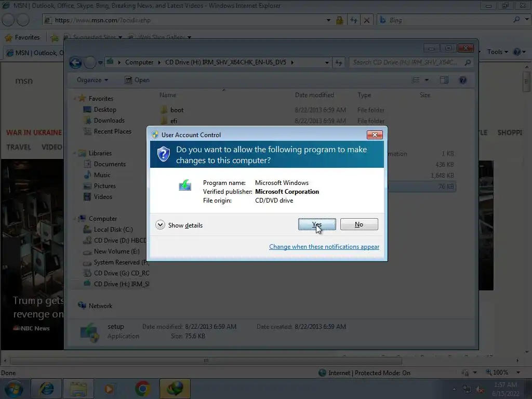Open the change view options dropdown arrow
This screenshot has height=399, width=532.
427,80
